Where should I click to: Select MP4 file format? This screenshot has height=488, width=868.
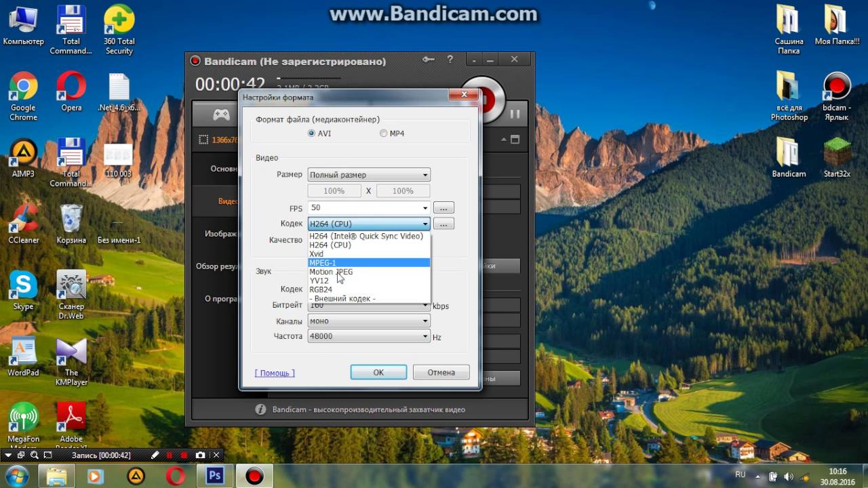[x=392, y=134]
